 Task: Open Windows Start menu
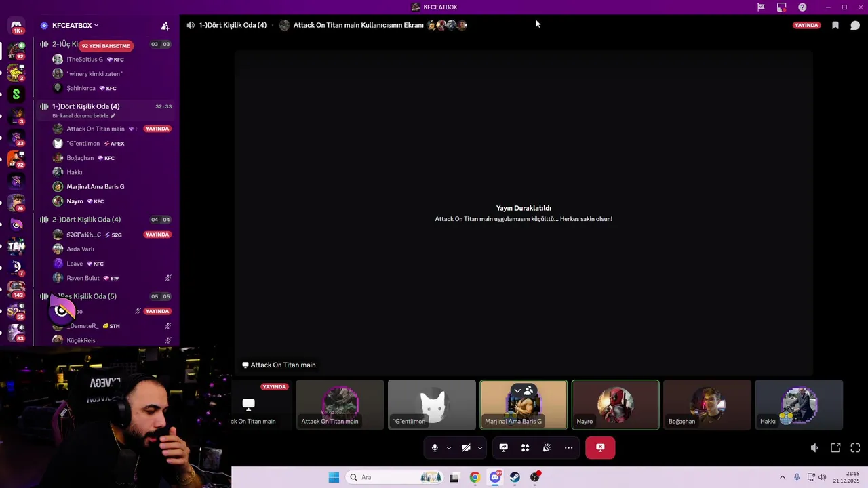coord(334,477)
